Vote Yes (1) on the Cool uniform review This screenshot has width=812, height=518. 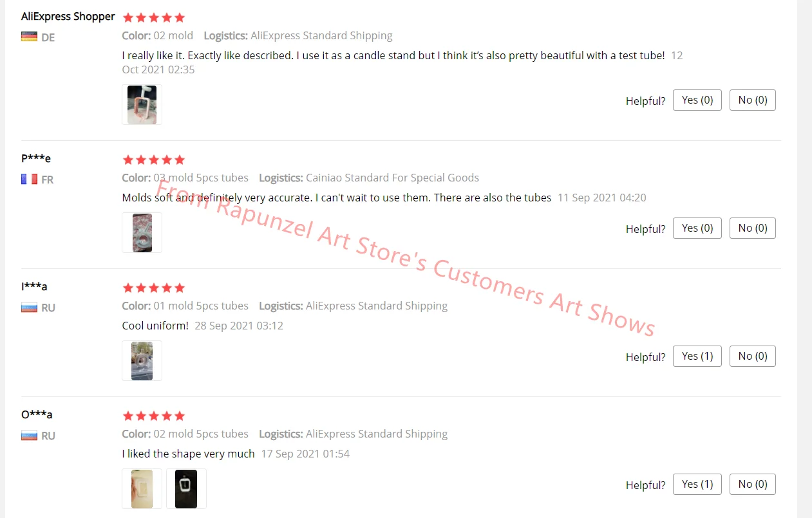tap(697, 356)
